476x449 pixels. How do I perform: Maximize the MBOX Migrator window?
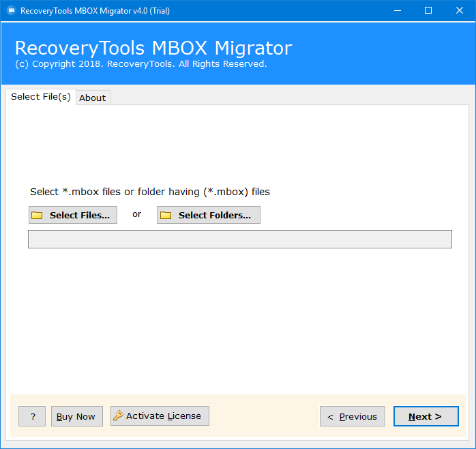point(428,10)
